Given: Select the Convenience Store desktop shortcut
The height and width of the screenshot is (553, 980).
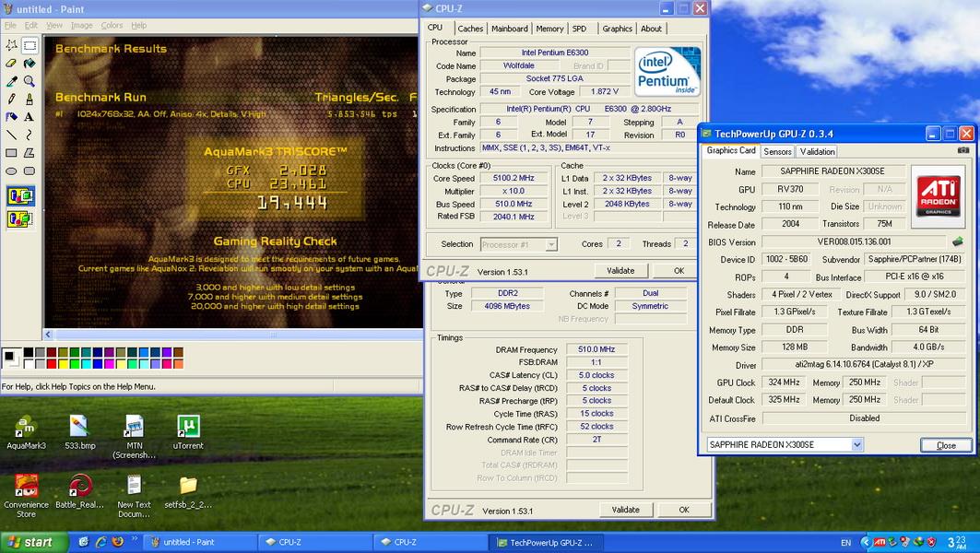Looking at the screenshot, I should pos(26,496).
